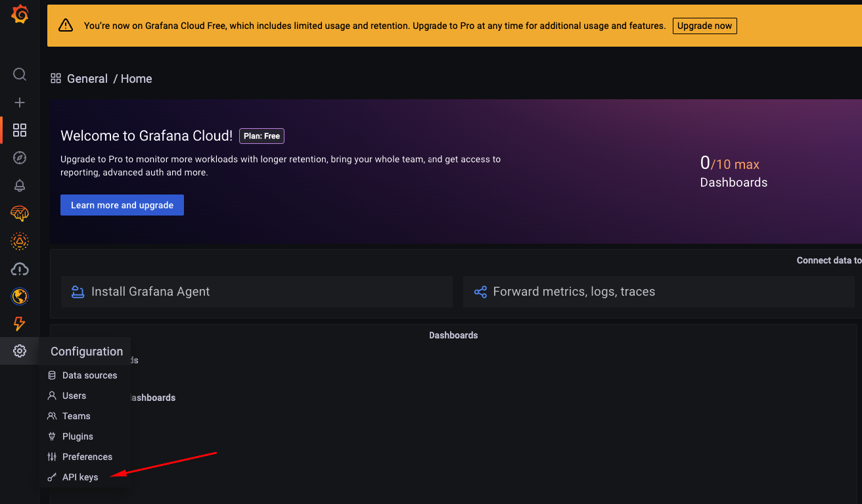Open the lightning bolt sidebar icon
The height and width of the screenshot is (504, 862).
pyautogui.click(x=20, y=323)
